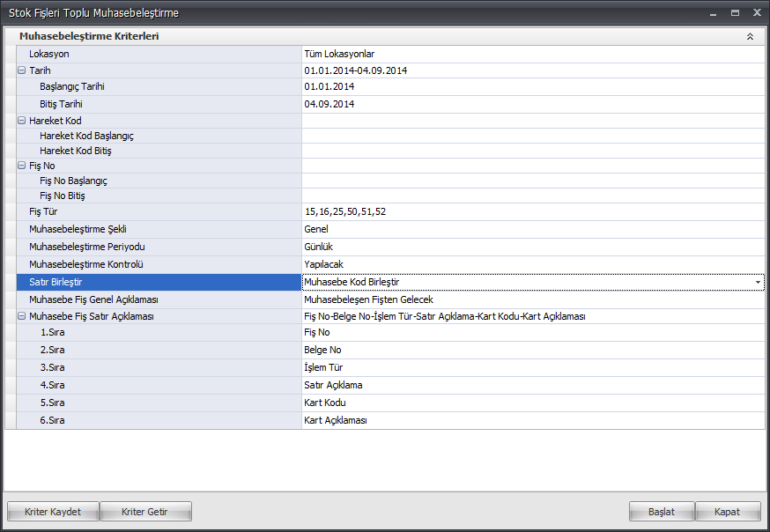Screen dimensions: 770x532
Task: Collapse the Fiş No group
Action: [x=22, y=166]
